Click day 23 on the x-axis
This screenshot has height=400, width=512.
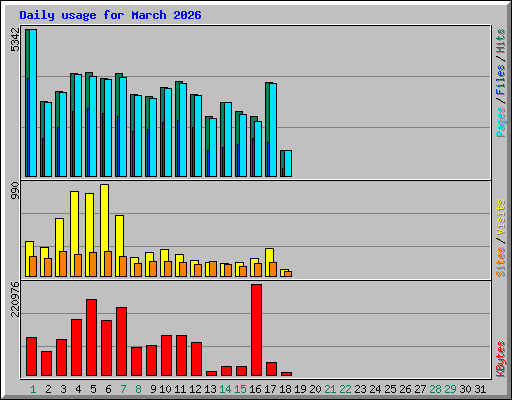[360, 389]
